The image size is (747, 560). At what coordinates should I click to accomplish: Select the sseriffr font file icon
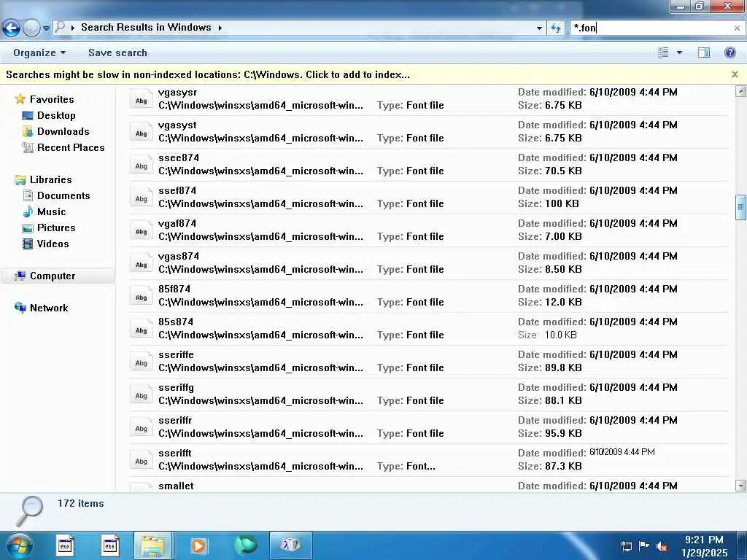click(x=141, y=428)
